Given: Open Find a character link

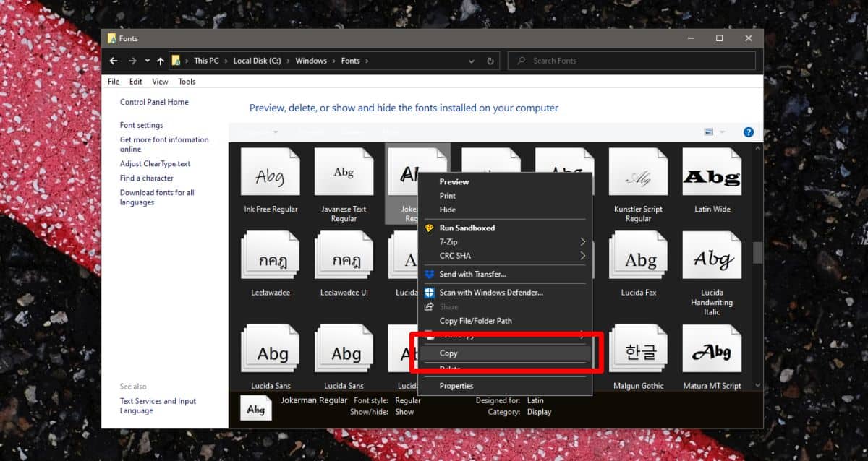Looking at the screenshot, I should pos(147,178).
